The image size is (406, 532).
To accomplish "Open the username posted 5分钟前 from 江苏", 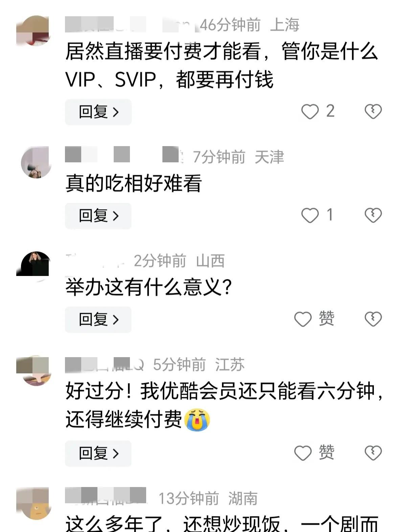I will pos(105,365).
